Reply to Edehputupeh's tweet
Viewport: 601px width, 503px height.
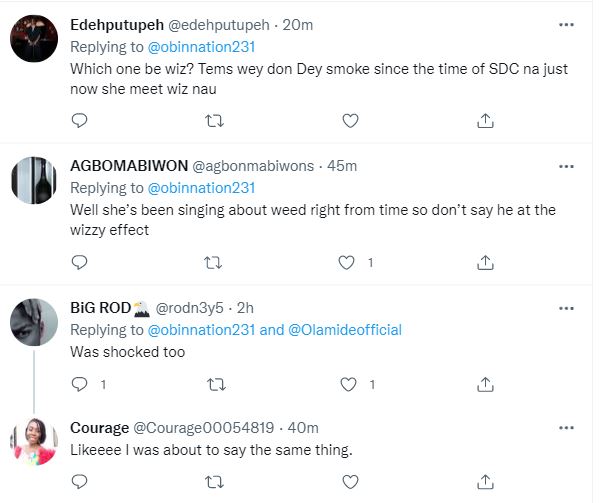pyautogui.click(x=81, y=121)
